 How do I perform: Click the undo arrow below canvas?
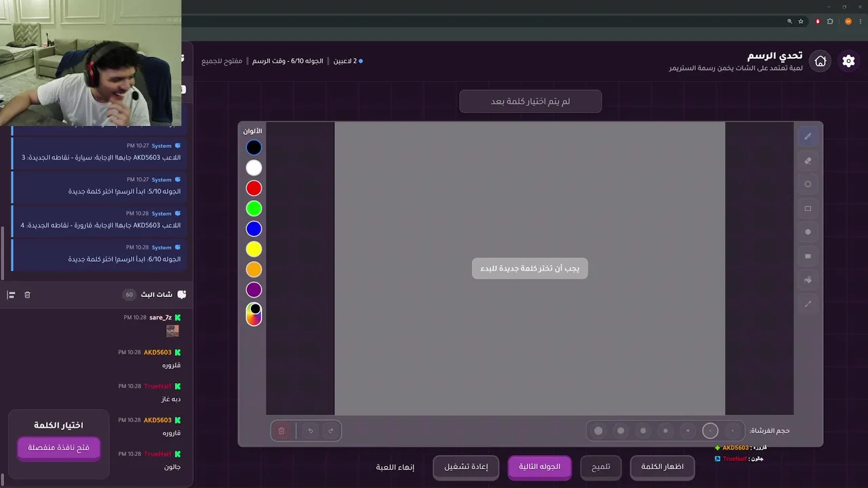311,430
